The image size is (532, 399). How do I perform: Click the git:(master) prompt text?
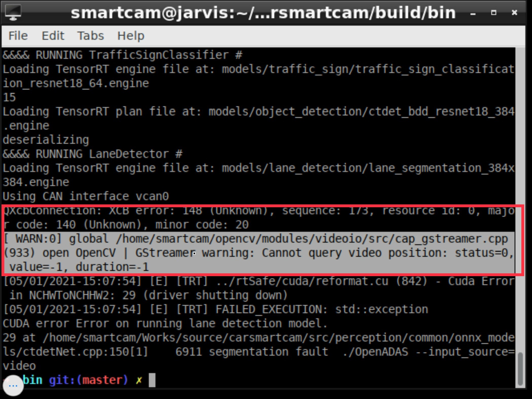click(89, 380)
